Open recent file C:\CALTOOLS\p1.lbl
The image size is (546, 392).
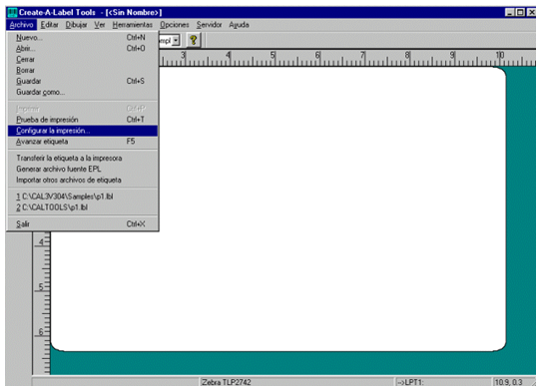pyautogui.click(x=83, y=207)
